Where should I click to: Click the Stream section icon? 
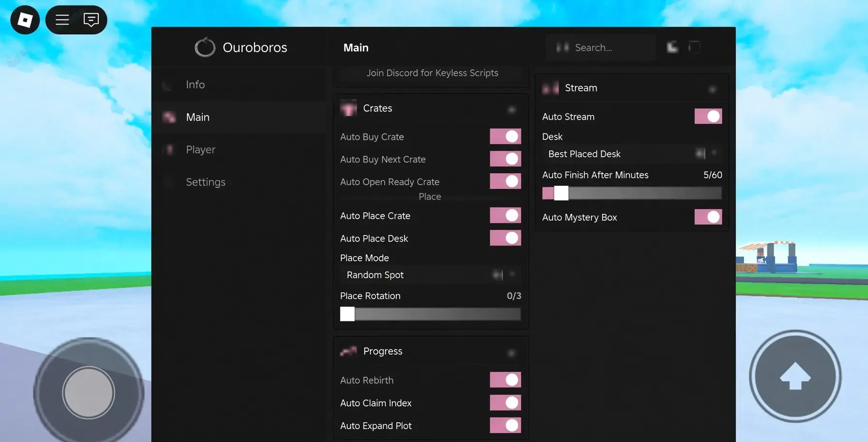(x=550, y=88)
